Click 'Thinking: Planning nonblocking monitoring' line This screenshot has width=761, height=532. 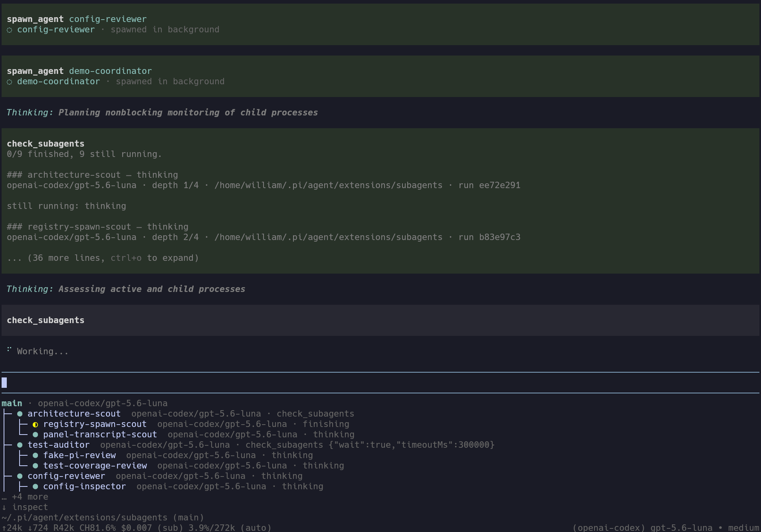pos(162,113)
